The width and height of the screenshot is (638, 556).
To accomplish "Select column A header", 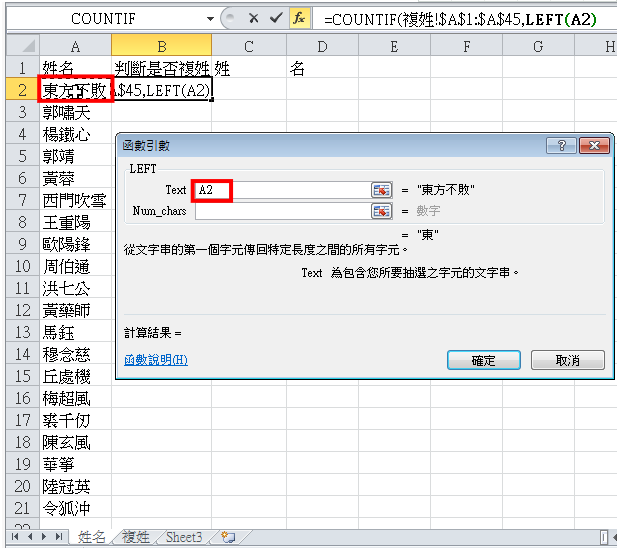I will click(x=75, y=46).
